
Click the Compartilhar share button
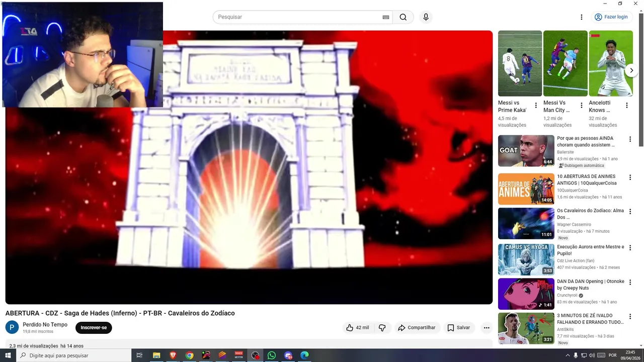417,328
